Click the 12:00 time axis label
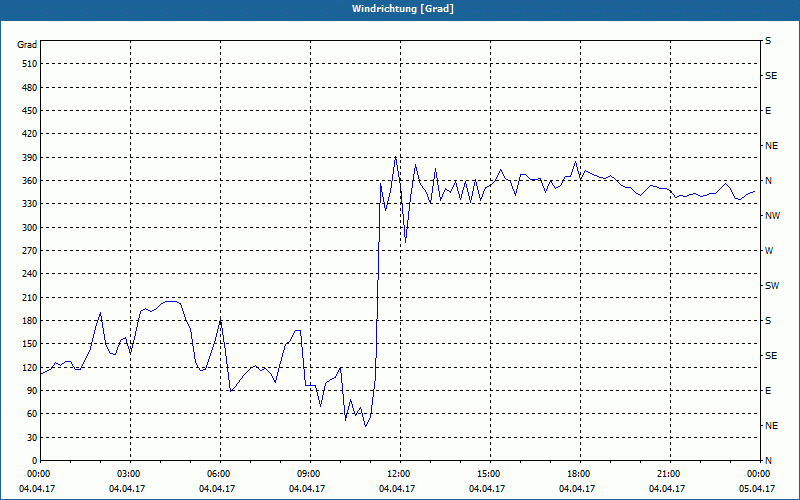 click(x=399, y=473)
